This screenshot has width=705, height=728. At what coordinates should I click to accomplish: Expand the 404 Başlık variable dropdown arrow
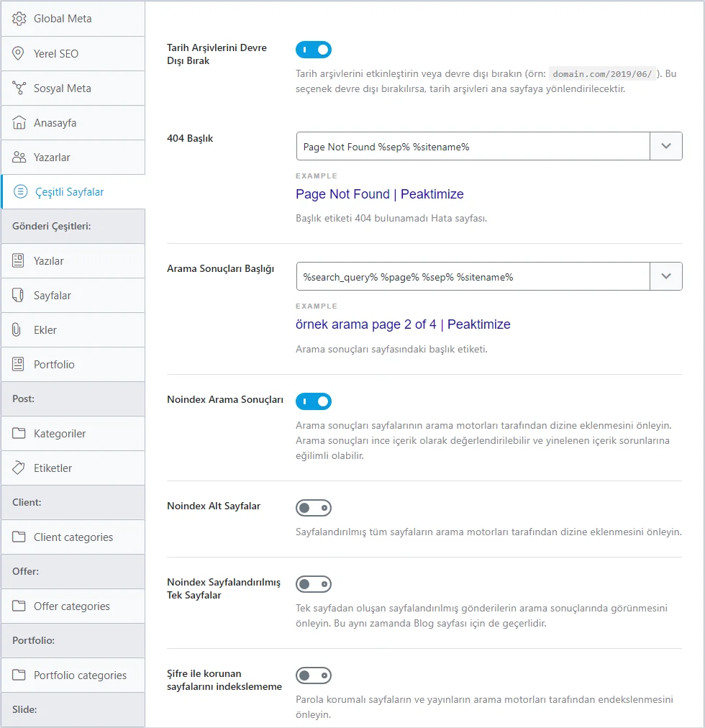[x=666, y=146]
